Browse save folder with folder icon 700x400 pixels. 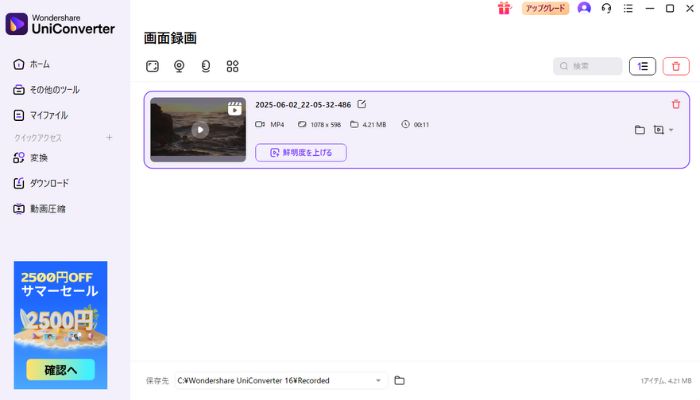400,380
